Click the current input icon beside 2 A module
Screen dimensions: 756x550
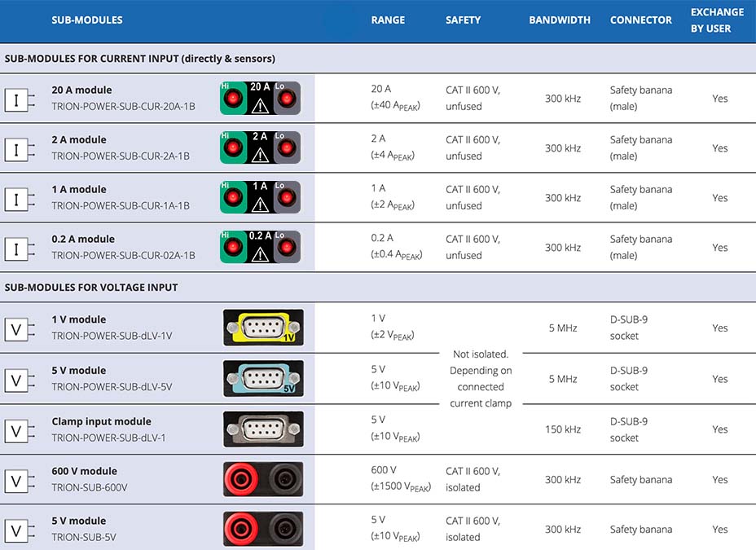point(18,149)
